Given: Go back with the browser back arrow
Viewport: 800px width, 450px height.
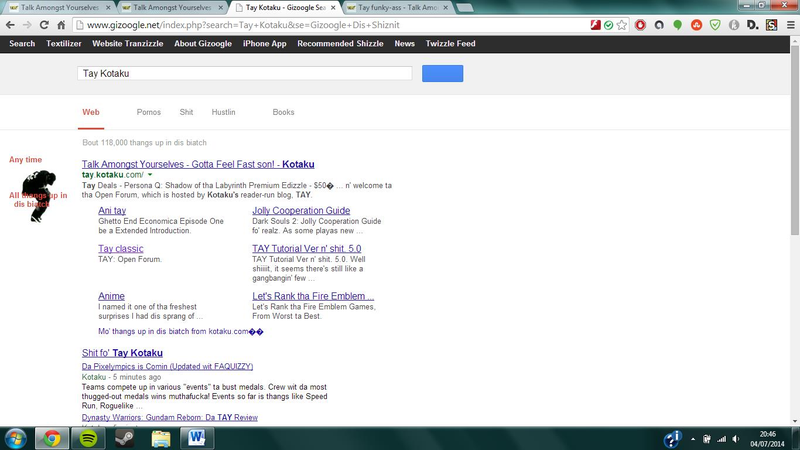Looking at the screenshot, I should 10,25.
